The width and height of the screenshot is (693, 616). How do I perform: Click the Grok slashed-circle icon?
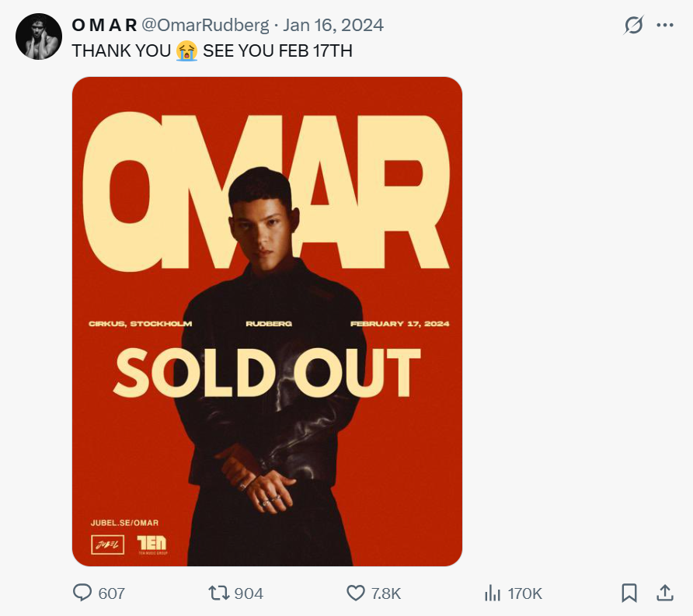coord(634,26)
